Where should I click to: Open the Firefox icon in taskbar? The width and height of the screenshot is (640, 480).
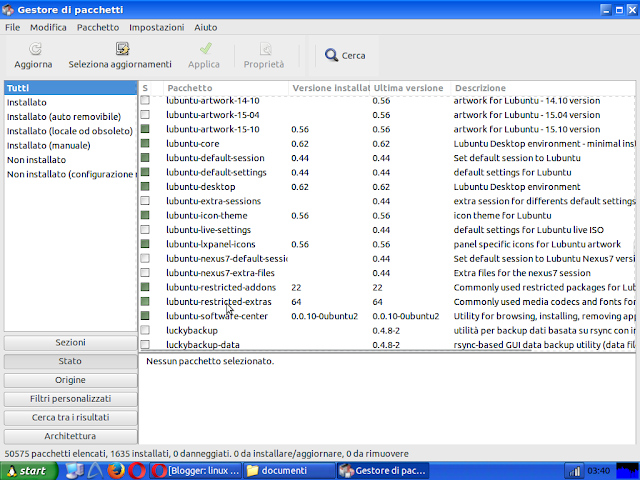click(116, 471)
